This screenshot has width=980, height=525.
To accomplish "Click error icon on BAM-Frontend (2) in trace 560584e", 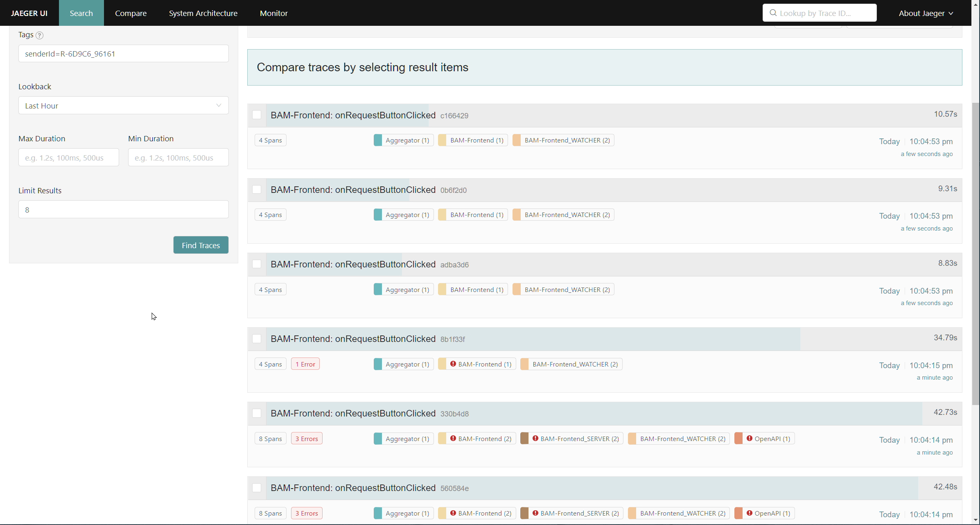I will (453, 513).
